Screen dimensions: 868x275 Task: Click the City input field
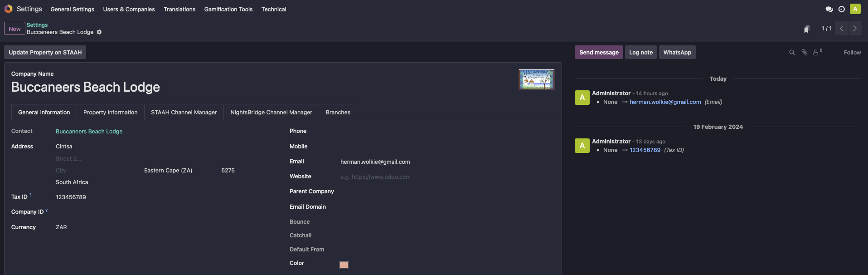(x=98, y=171)
